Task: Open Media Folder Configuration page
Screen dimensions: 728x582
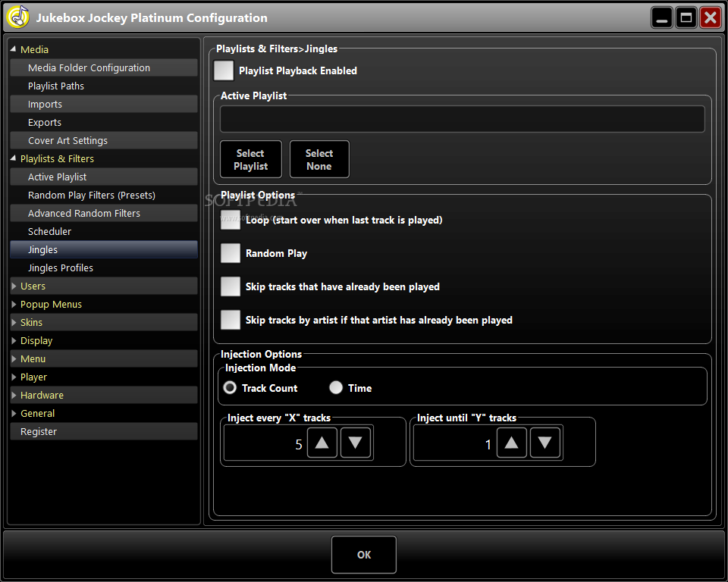Action: [x=104, y=67]
